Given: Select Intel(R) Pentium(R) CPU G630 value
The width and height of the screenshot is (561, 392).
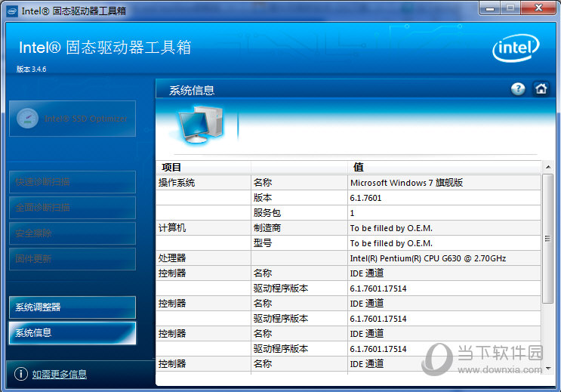Looking at the screenshot, I should coord(428,258).
